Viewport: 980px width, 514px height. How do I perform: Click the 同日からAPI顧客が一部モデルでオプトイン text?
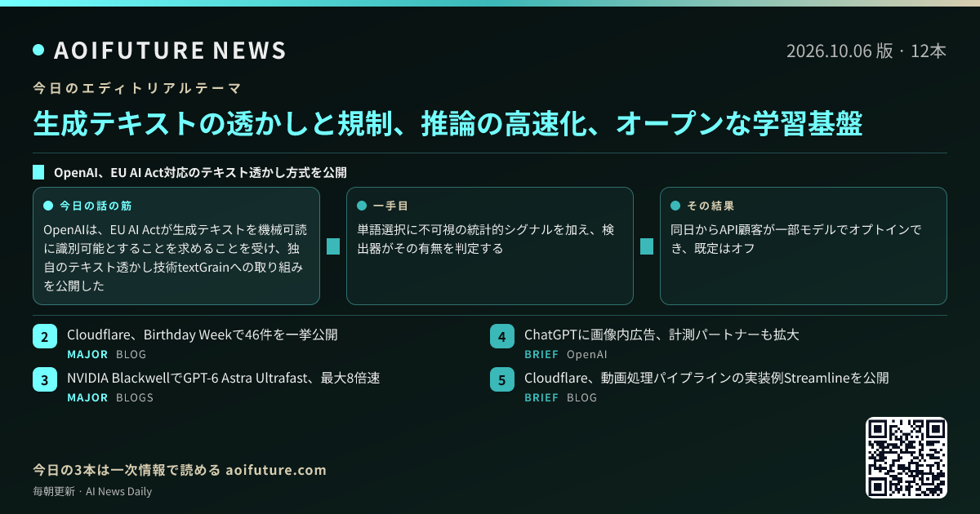point(796,239)
